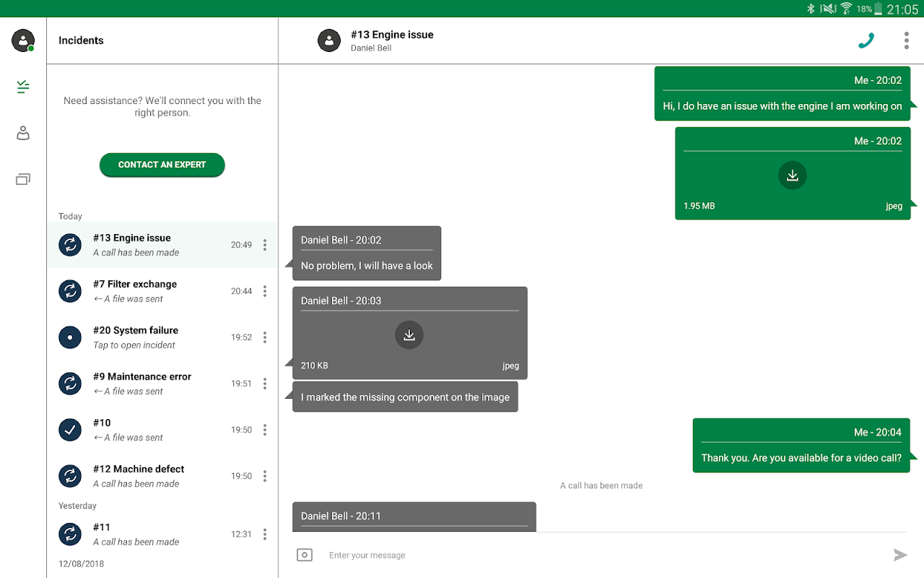Screen dimensions: 924x578
Task: Open the #7 Filter exchange incident
Action: (x=162, y=291)
